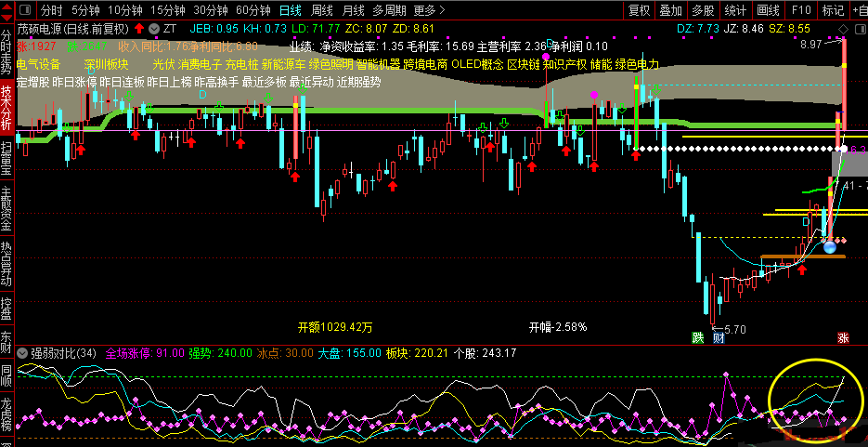
Task: Click the 新能源车 concept tag
Action: point(283,64)
